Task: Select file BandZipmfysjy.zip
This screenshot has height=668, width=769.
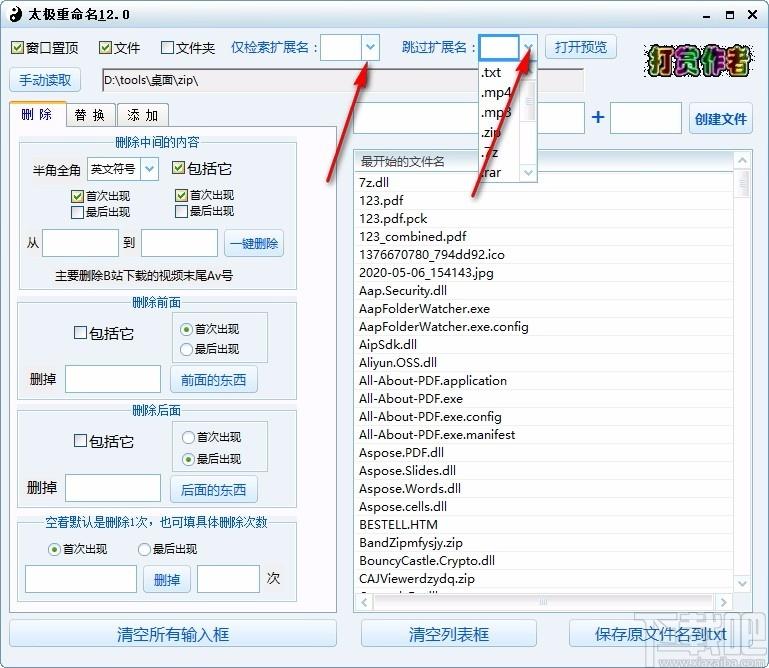Action: (x=544, y=542)
